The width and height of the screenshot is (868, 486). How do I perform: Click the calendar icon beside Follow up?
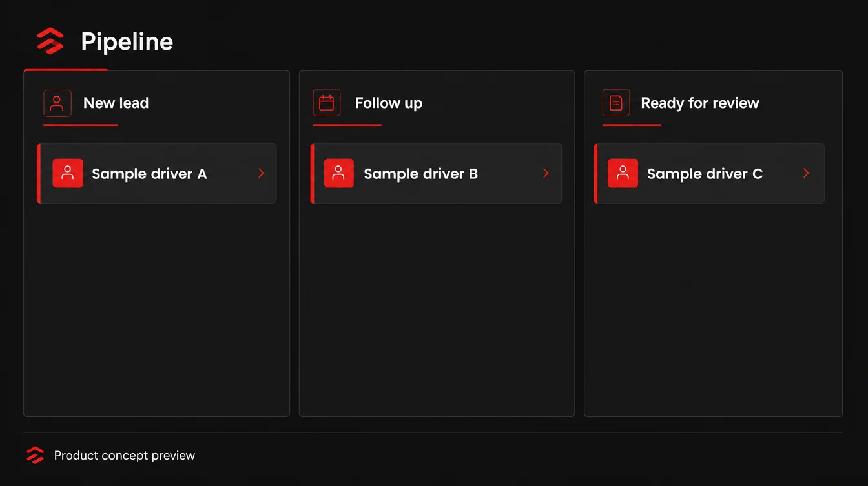click(327, 103)
